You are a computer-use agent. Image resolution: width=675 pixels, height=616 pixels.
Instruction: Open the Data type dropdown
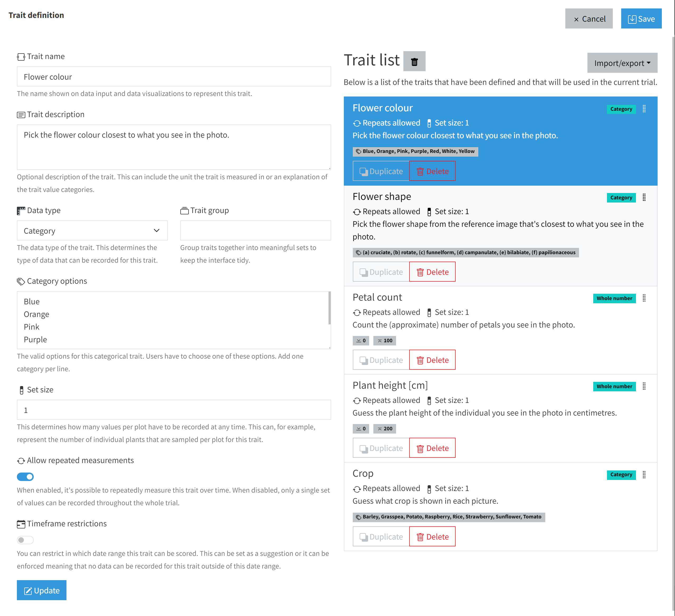tap(92, 231)
